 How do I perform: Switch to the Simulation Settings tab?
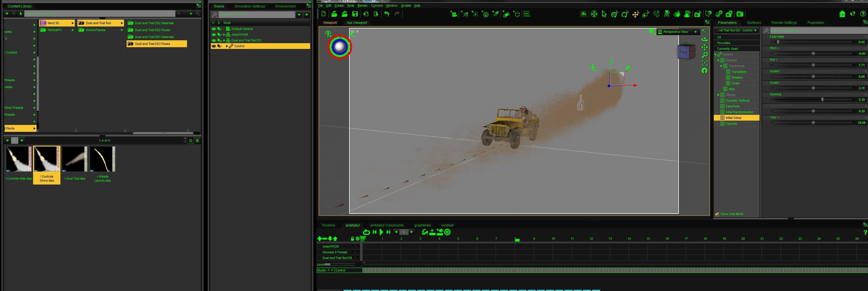[x=250, y=6]
